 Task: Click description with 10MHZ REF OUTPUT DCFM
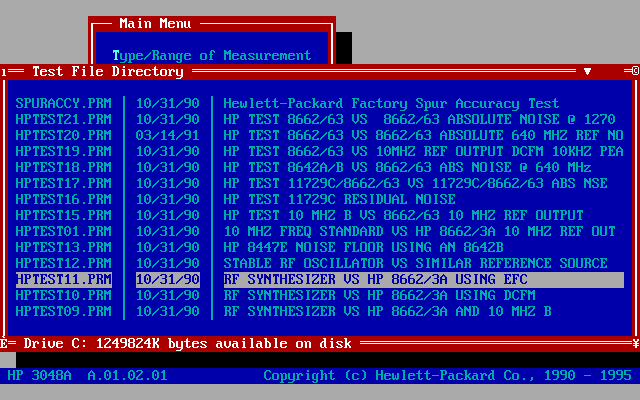pos(423,151)
